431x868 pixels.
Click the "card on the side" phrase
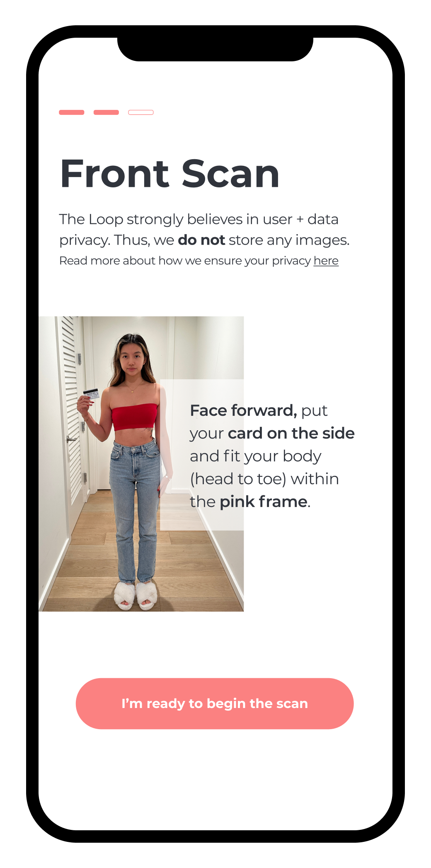coord(291,433)
